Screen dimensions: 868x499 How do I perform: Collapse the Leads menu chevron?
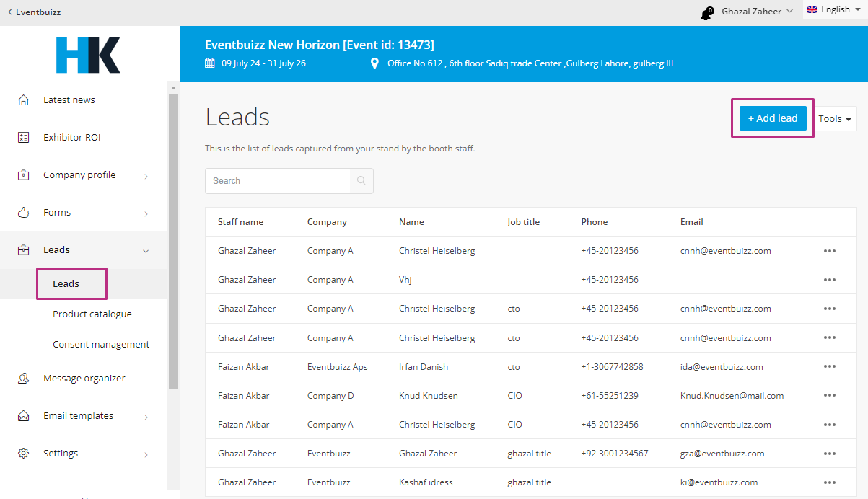coord(146,251)
